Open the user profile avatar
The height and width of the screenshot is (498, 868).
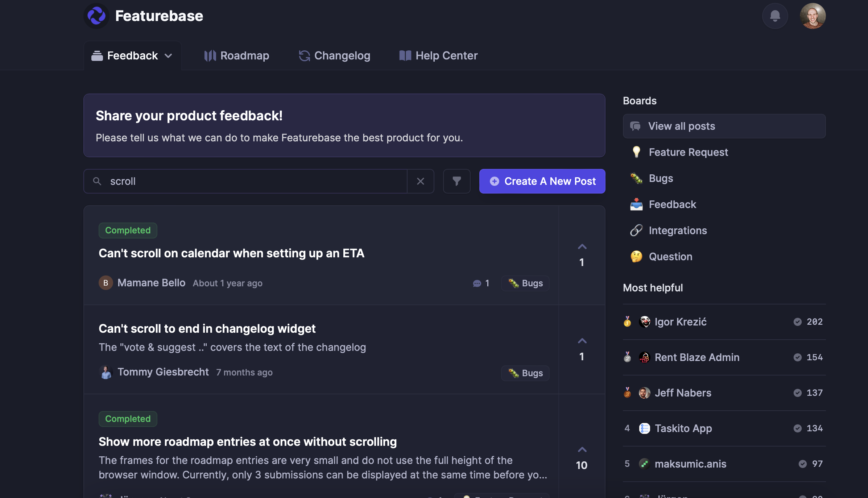coord(813,16)
